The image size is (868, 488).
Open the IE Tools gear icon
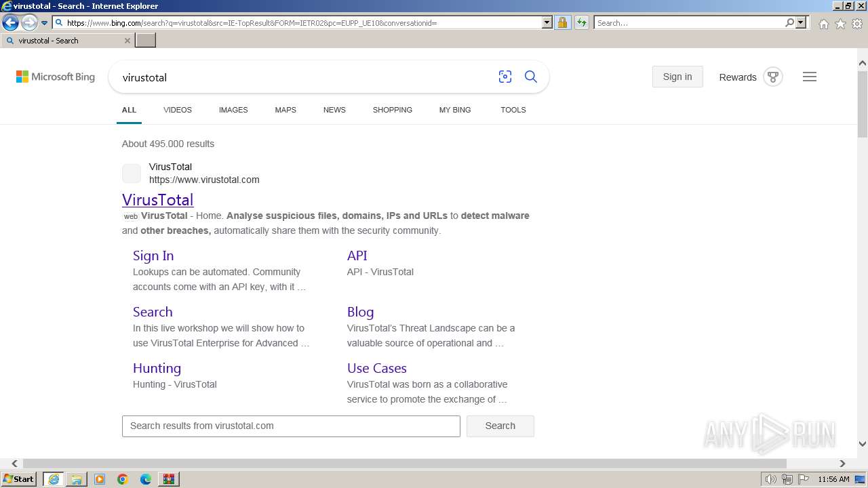point(857,24)
